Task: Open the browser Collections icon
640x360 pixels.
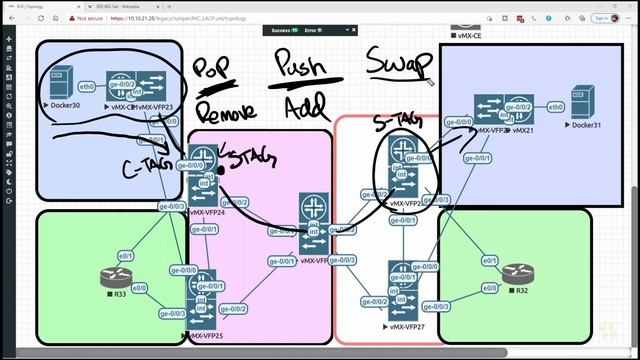Action: (582, 18)
